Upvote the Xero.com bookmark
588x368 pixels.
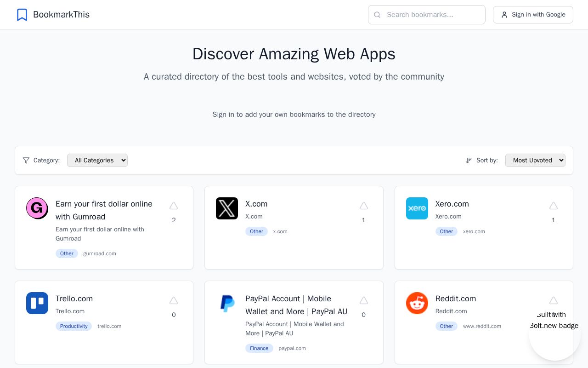(554, 206)
